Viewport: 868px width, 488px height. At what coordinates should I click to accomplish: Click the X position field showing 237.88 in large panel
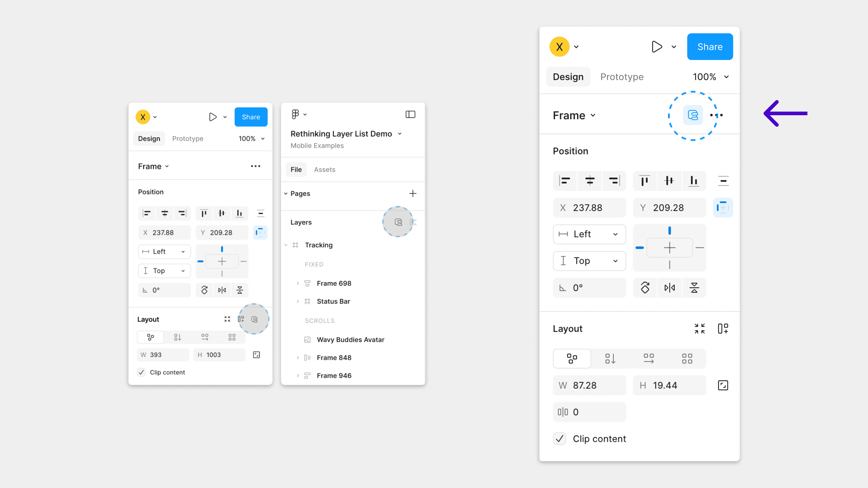pos(589,208)
